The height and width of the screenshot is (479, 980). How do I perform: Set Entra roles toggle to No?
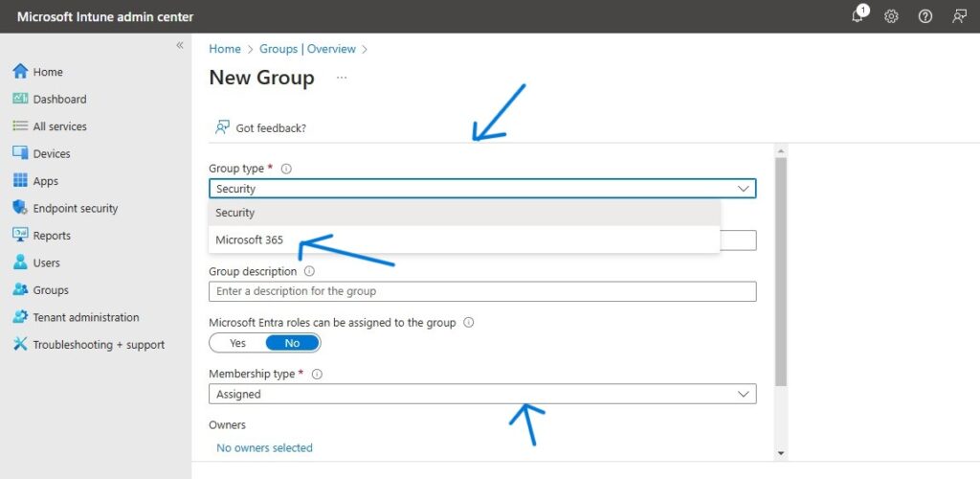coord(292,343)
